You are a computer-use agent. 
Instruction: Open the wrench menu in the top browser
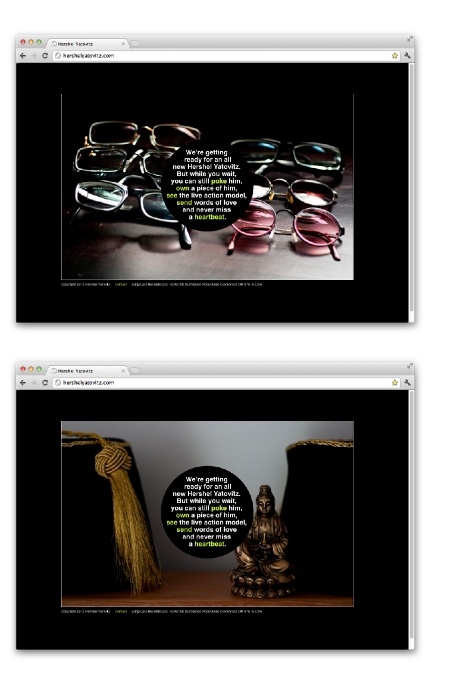[407, 56]
